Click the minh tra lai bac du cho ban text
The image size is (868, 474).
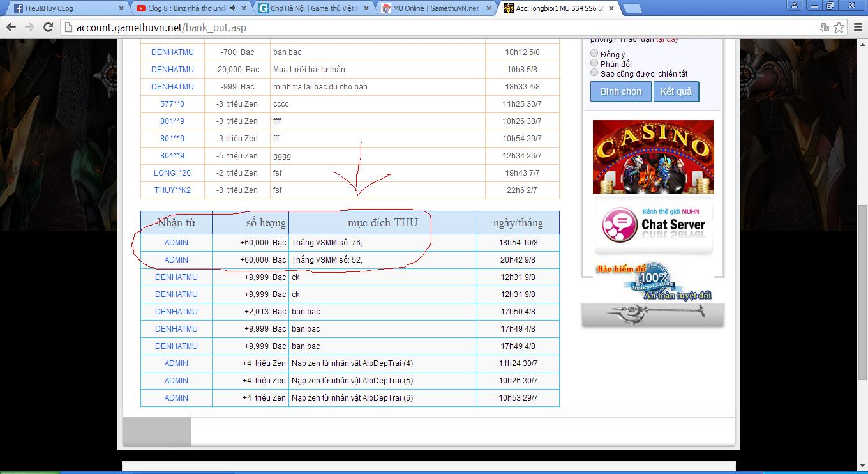[320, 86]
